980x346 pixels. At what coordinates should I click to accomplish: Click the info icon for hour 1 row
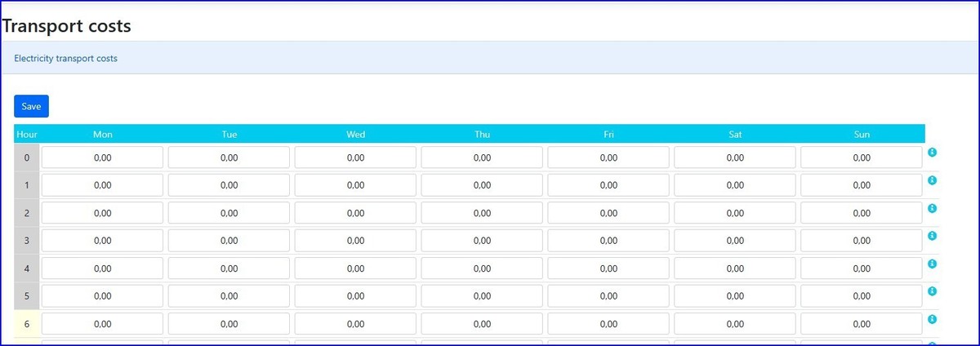pyautogui.click(x=932, y=180)
